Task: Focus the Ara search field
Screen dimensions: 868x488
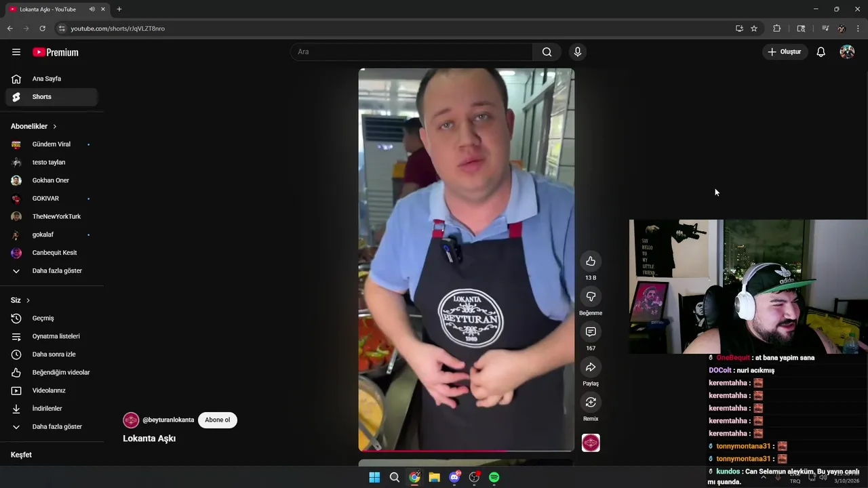Action: point(412,52)
